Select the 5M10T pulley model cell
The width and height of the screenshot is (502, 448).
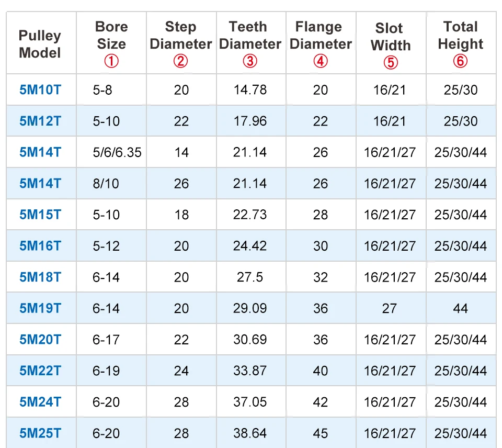(40, 89)
